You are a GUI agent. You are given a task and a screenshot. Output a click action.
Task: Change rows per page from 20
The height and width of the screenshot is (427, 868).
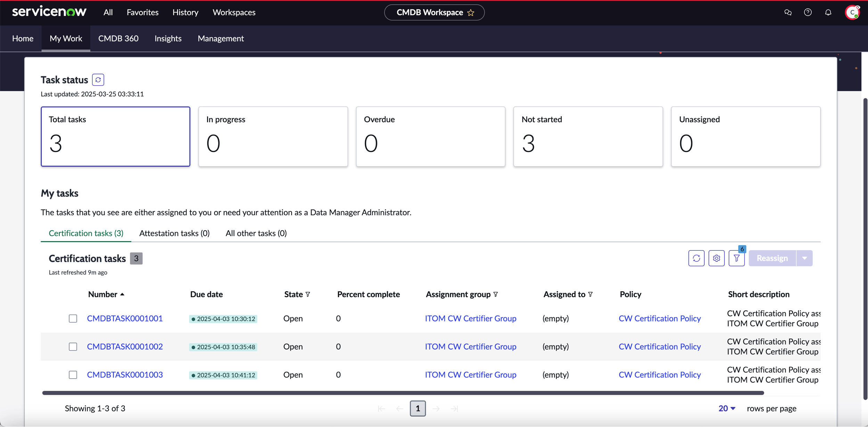[727, 409]
